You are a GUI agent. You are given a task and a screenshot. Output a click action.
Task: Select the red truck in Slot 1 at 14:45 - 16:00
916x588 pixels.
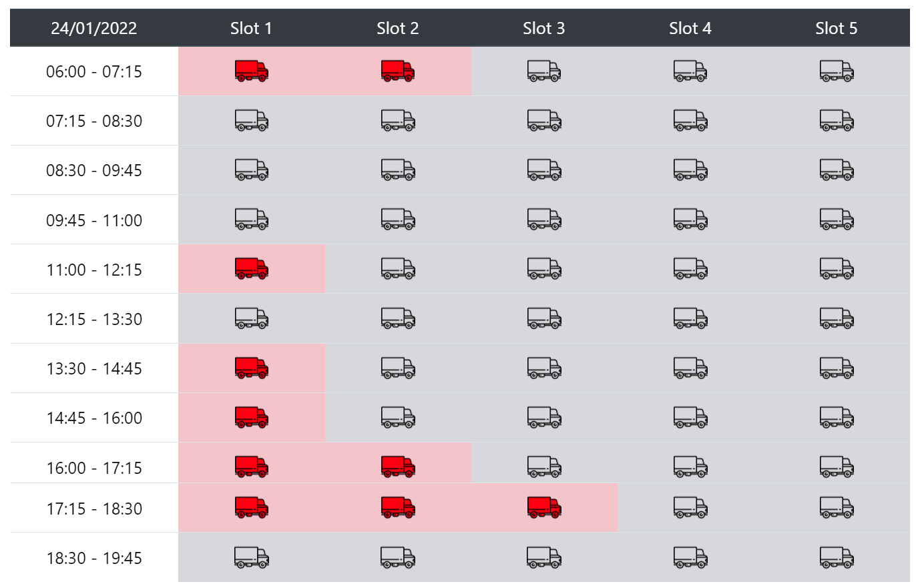click(x=252, y=417)
